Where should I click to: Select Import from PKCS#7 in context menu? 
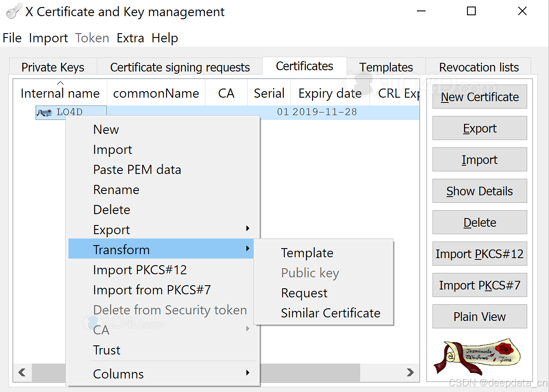pyautogui.click(x=161, y=290)
